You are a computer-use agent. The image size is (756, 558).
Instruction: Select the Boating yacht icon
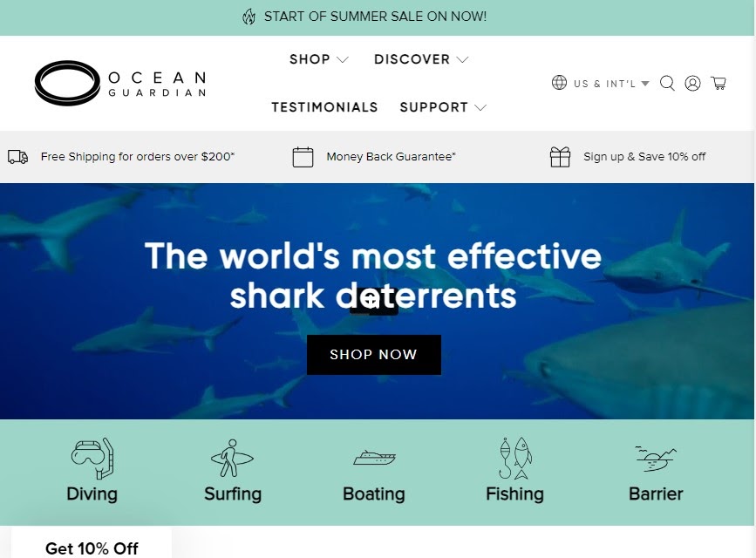[x=374, y=458]
